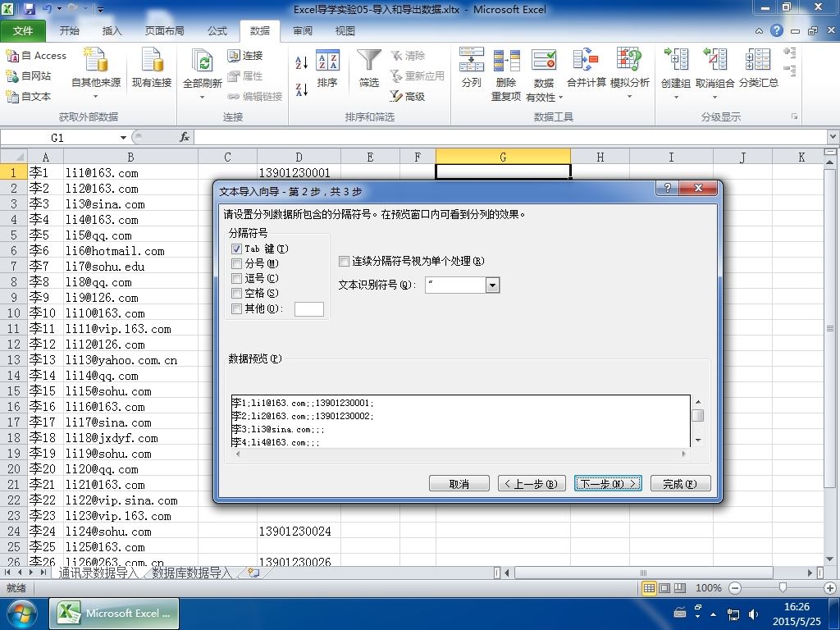
Task: Toggle the Filter (筛选) funnel
Action: tap(369, 68)
